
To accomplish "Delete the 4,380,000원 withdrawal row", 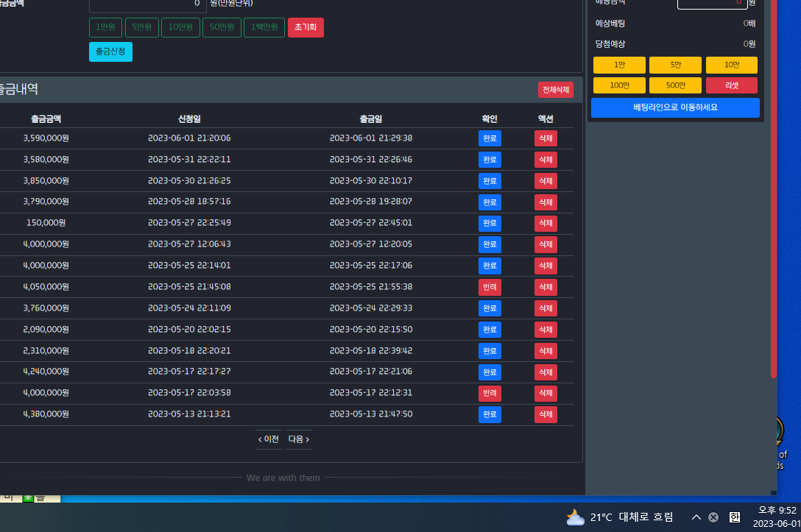I will click(x=546, y=414).
